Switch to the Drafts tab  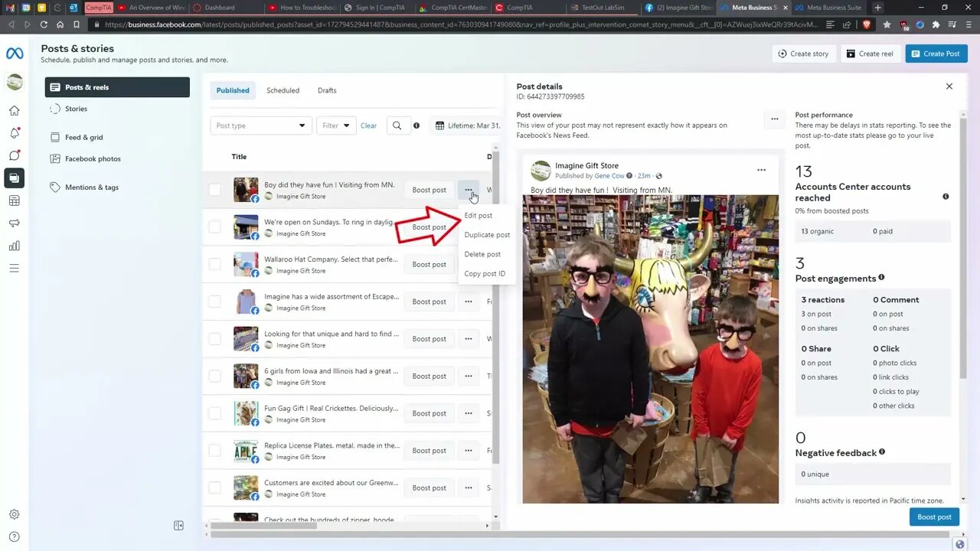[x=327, y=90]
